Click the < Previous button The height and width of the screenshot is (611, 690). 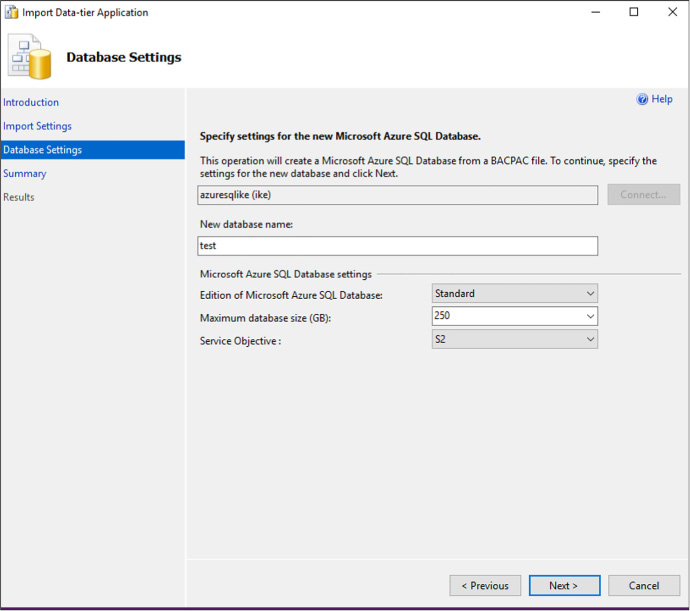click(485, 585)
